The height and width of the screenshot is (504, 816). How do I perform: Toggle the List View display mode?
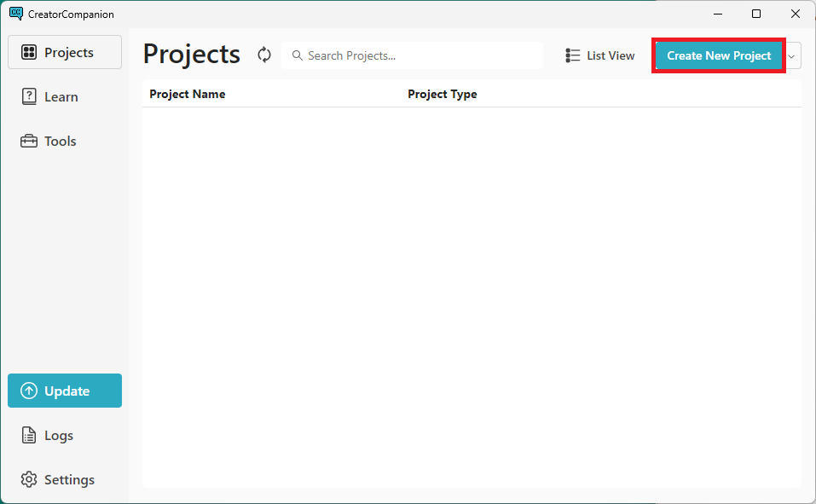point(600,55)
